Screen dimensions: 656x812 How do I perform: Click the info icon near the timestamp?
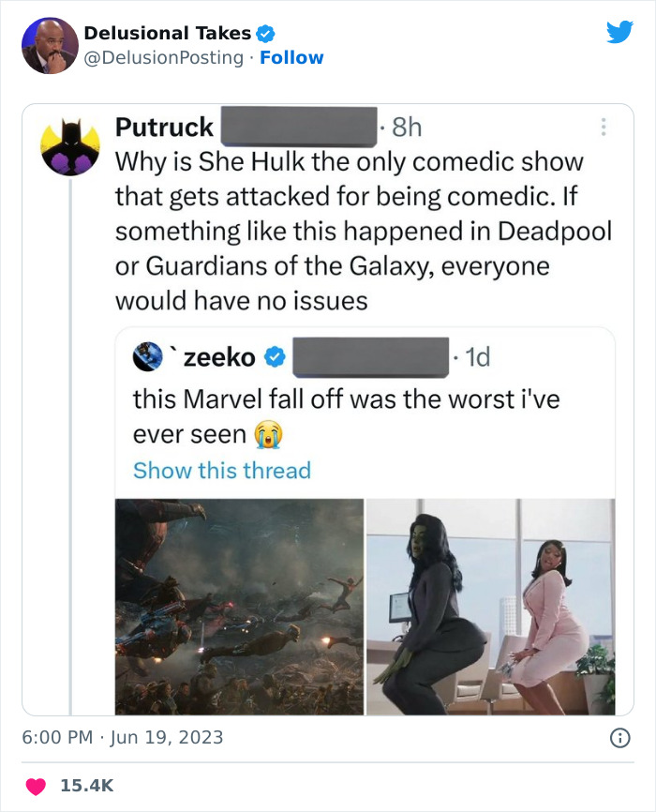pos(619,738)
